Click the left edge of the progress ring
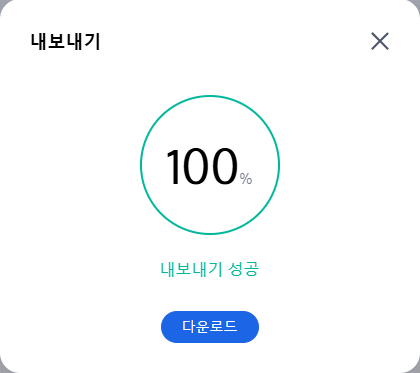The width and height of the screenshot is (420, 373). tap(141, 165)
